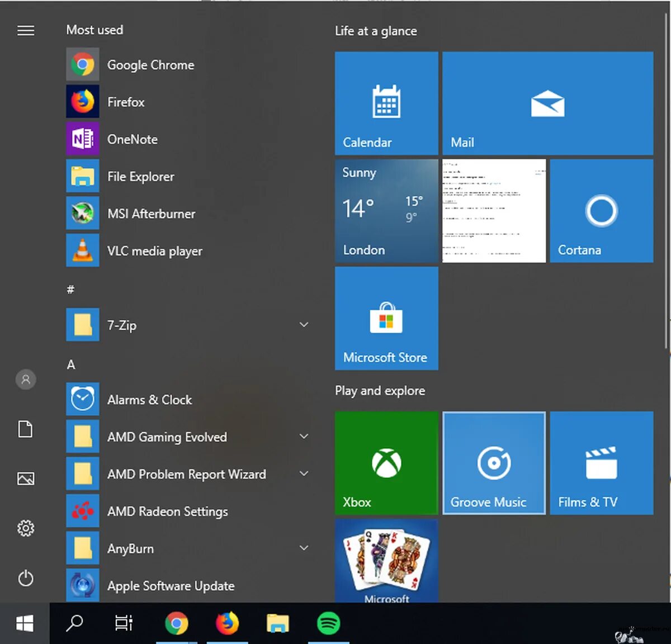Viewport: 671px width, 644px height.
Task: Expand AMD Gaming Evolved folder chevron
Action: [304, 436]
